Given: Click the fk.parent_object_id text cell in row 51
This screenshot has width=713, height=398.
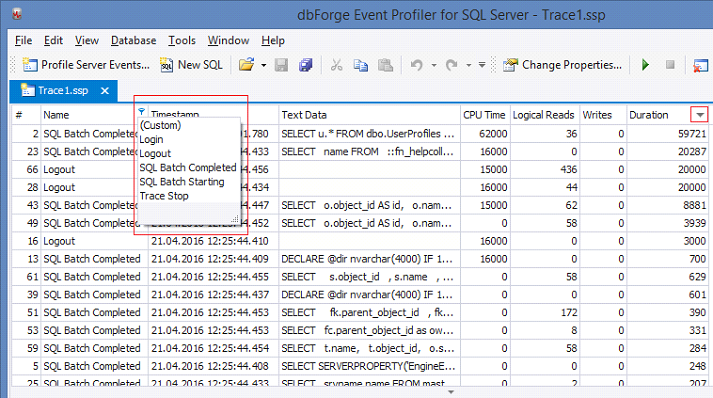Looking at the screenshot, I should (x=369, y=312).
